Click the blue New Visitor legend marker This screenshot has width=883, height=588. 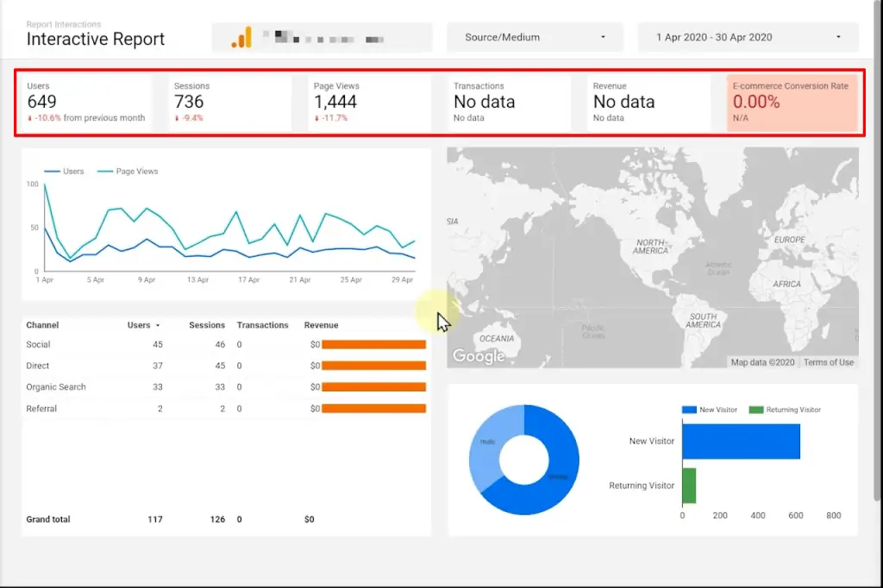tap(688, 410)
